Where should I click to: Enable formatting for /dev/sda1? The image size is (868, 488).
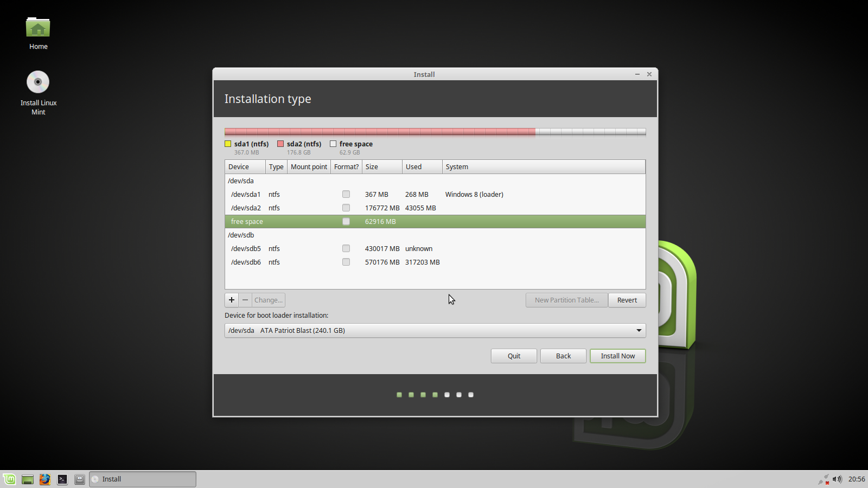346,194
